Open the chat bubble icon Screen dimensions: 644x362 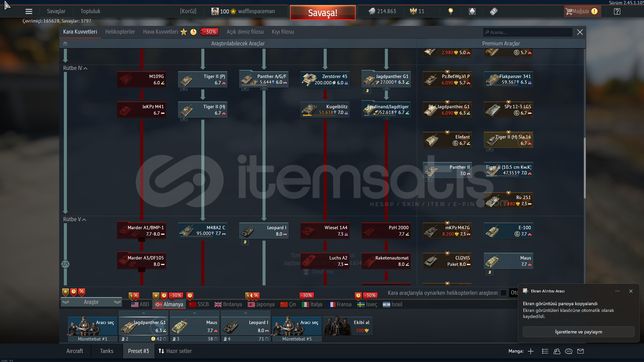(x=569, y=351)
